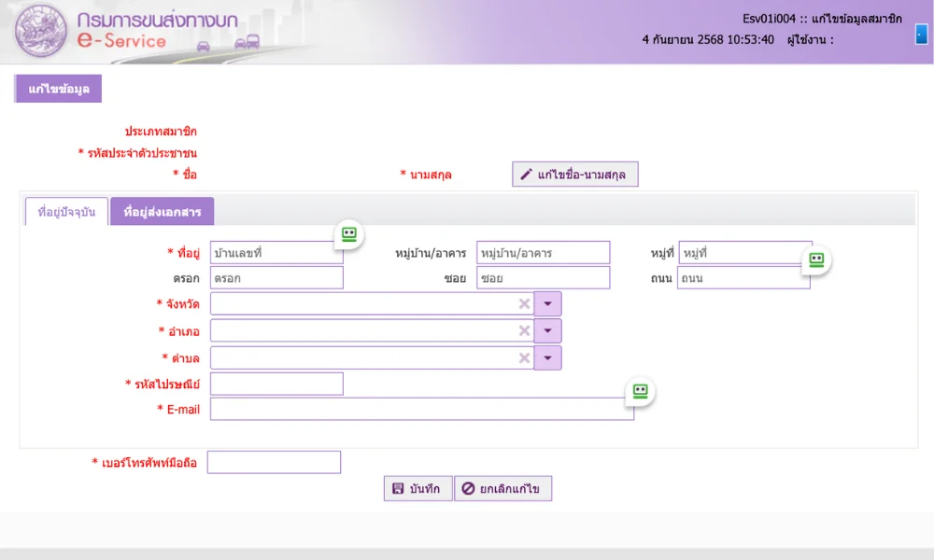
Task: Expand the จังหวัด province dropdown
Action: click(x=547, y=304)
